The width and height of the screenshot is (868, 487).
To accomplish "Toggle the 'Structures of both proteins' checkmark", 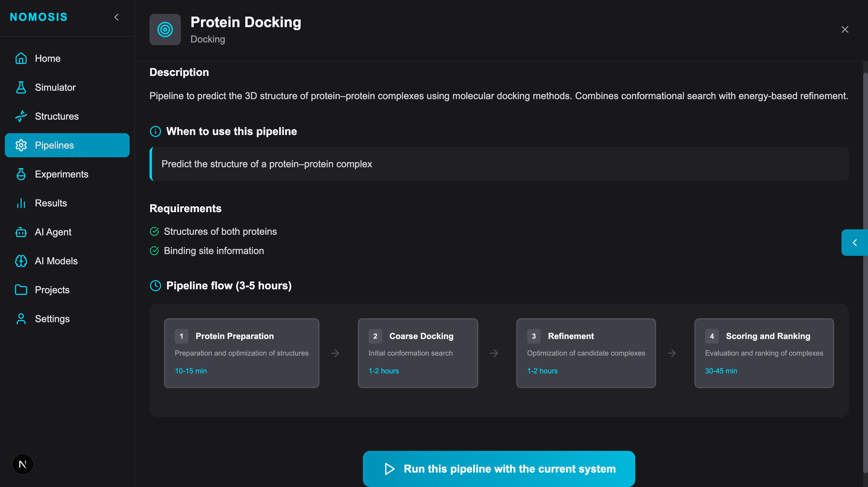I will (154, 231).
